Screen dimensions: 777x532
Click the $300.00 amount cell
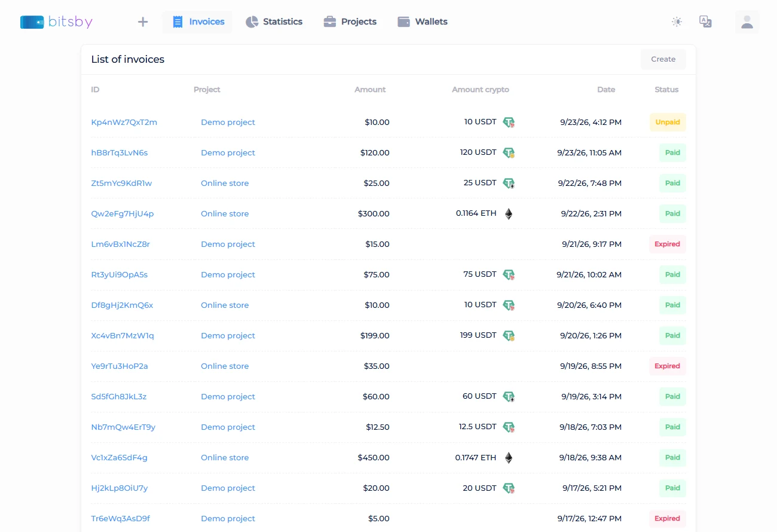(374, 214)
